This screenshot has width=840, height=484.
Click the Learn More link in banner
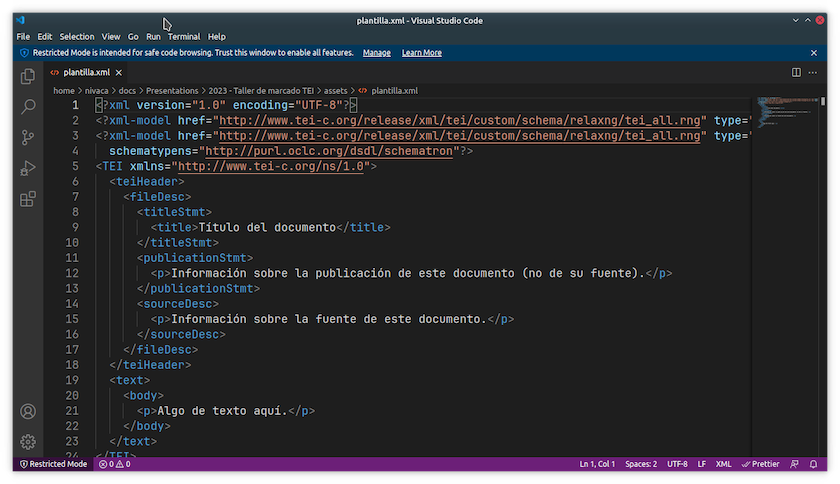[421, 53]
